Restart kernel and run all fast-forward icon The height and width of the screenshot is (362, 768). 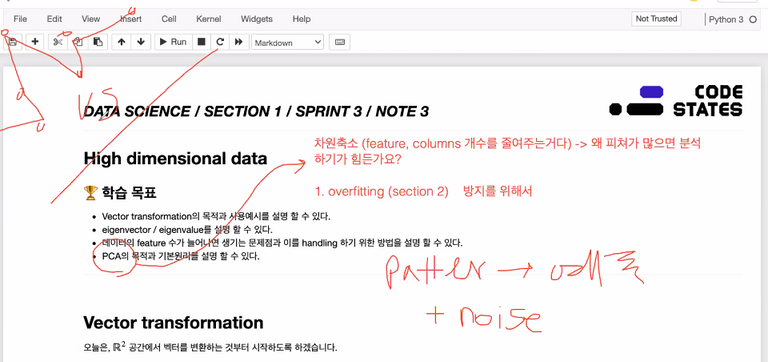point(239,42)
